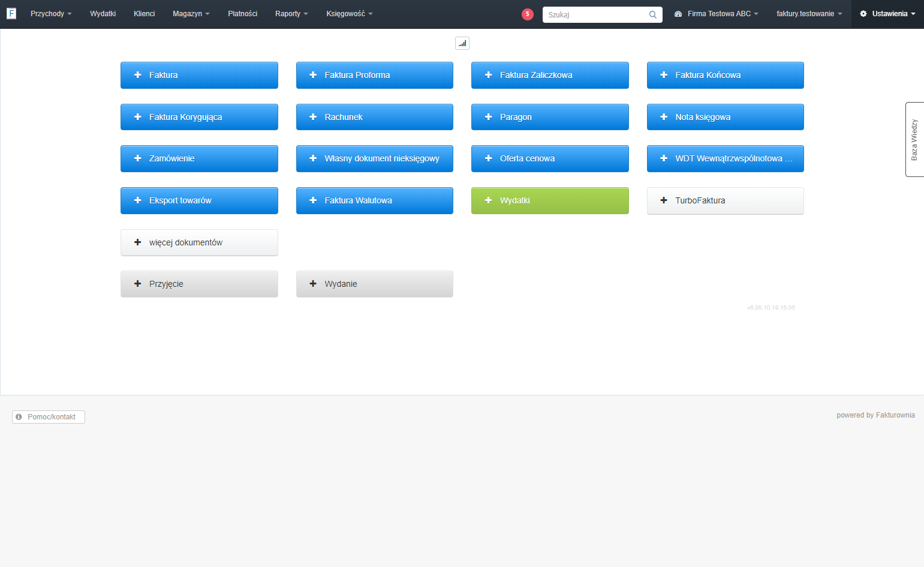Add a Faktura Końcowa
Viewport: 924px width, 567px height.
pyautogui.click(x=726, y=75)
